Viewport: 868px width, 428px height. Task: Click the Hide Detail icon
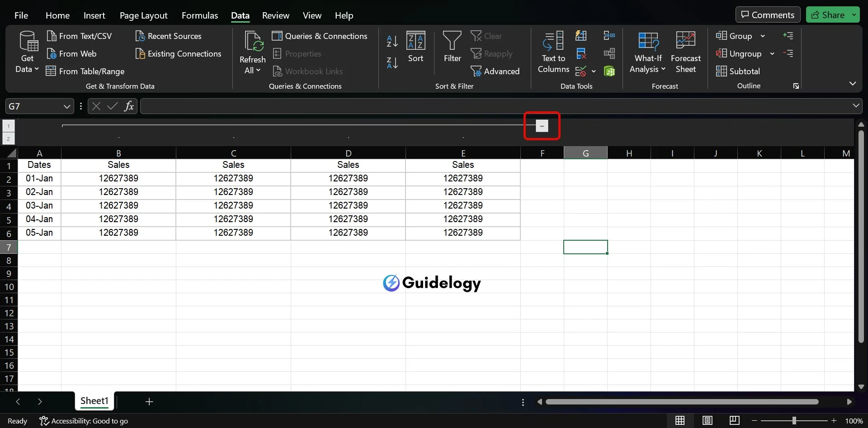(788, 53)
